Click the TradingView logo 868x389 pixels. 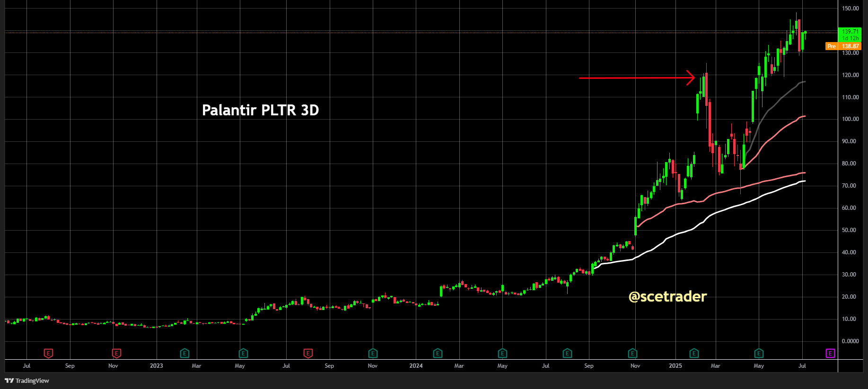[27, 380]
